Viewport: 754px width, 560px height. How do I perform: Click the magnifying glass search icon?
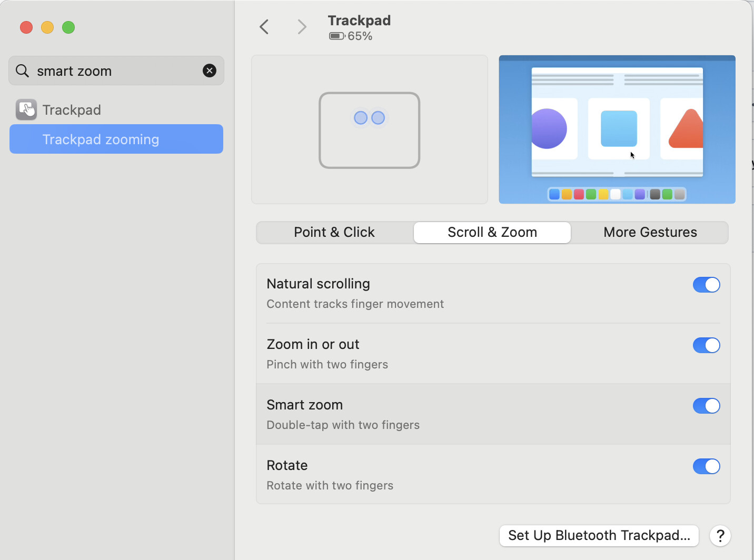click(x=22, y=71)
